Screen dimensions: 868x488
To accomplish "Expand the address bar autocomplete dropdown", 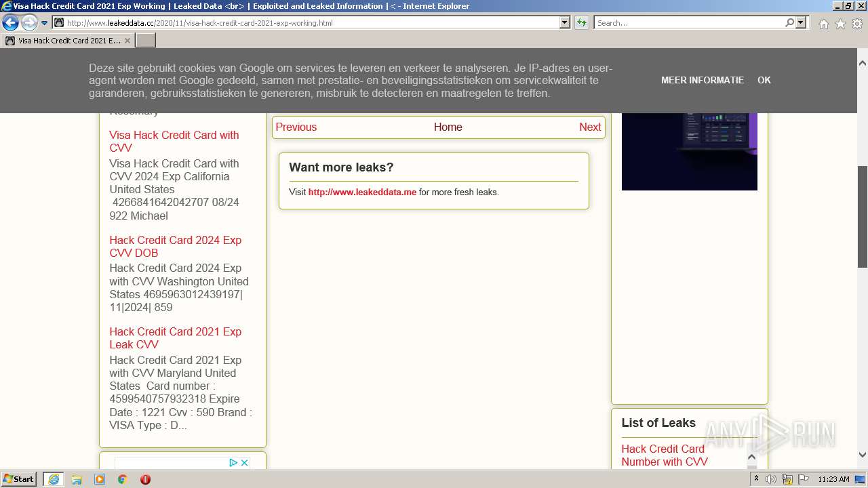I will point(565,22).
